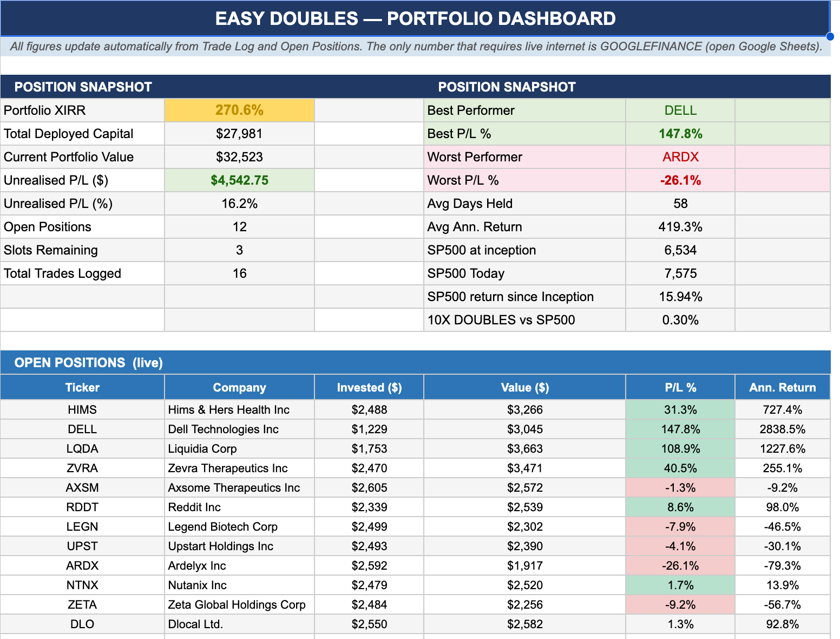Click the 'Ann. Return' column header
The width and height of the screenshot is (840, 639).
pyautogui.click(x=782, y=387)
